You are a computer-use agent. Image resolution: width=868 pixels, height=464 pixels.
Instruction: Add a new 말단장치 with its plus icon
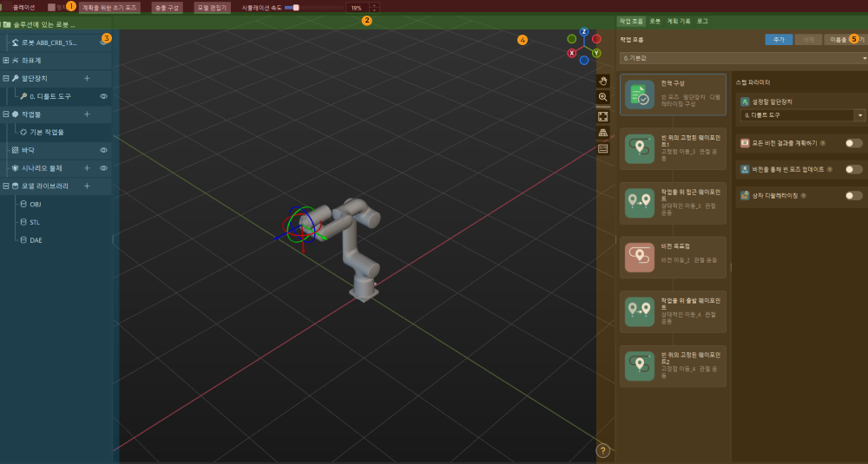(87, 79)
